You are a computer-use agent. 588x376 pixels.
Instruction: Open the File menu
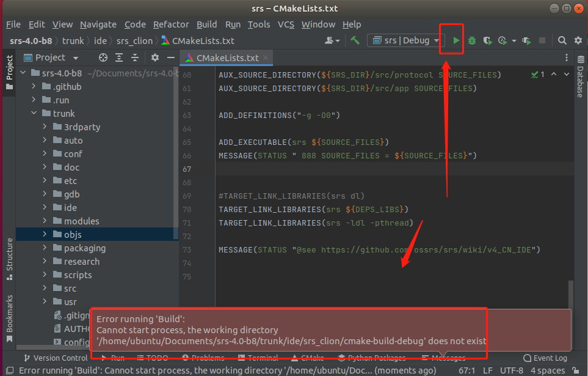[x=13, y=24]
